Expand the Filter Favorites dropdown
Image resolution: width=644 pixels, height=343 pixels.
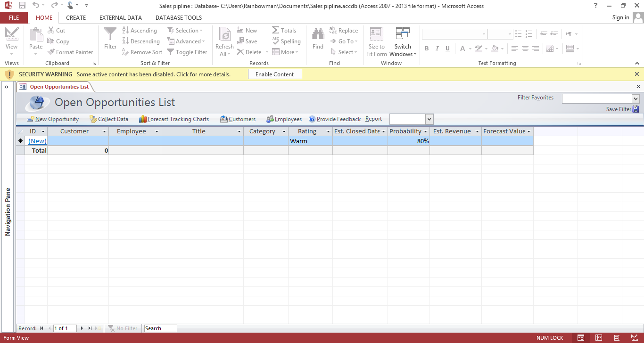coord(636,98)
